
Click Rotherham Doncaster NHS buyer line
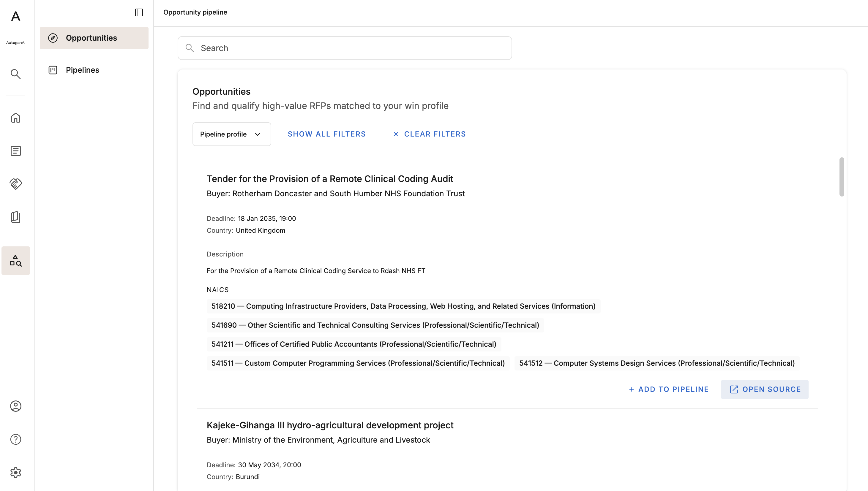pyautogui.click(x=336, y=194)
